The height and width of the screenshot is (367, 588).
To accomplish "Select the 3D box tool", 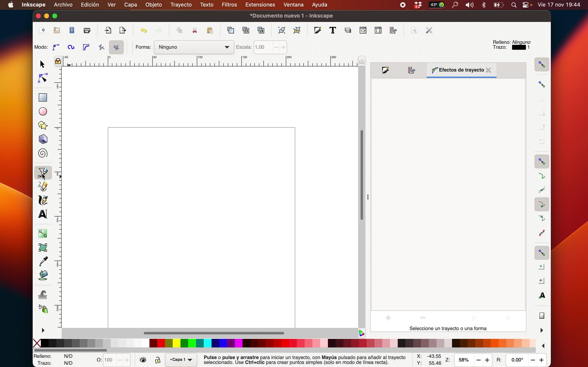I will (x=43, y=139).
